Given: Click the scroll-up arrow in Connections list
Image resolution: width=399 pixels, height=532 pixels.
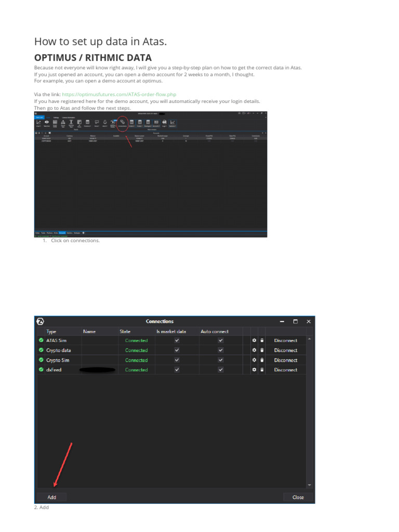Looking at the screenshot, I should tap(310, 339).
